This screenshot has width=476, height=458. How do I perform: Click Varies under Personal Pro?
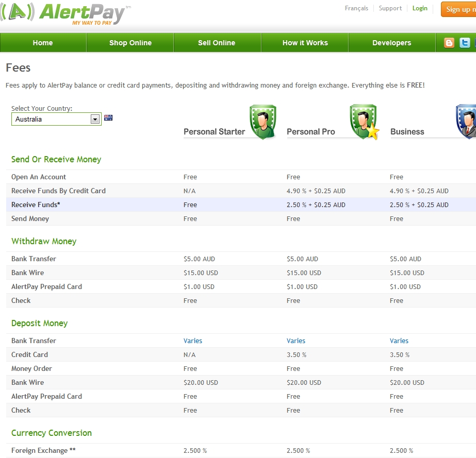click(x=296, y=341)
